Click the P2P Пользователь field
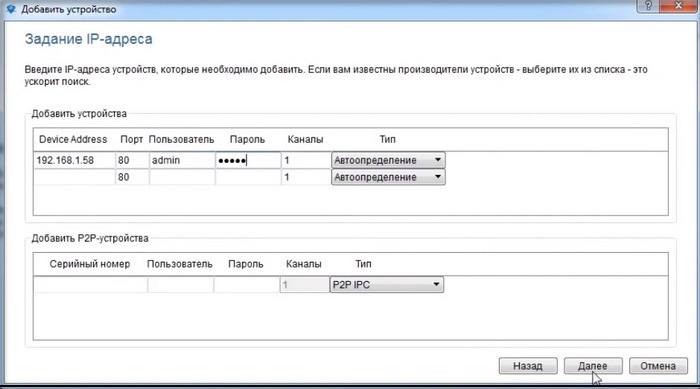This screenshot has height=389, width=700. tap(180, 284)
